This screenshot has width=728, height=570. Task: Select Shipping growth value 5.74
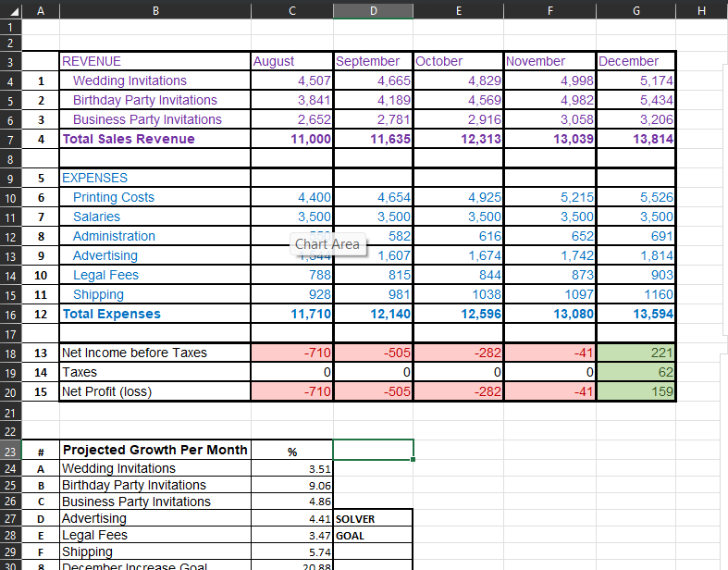[x=292, y=552]
